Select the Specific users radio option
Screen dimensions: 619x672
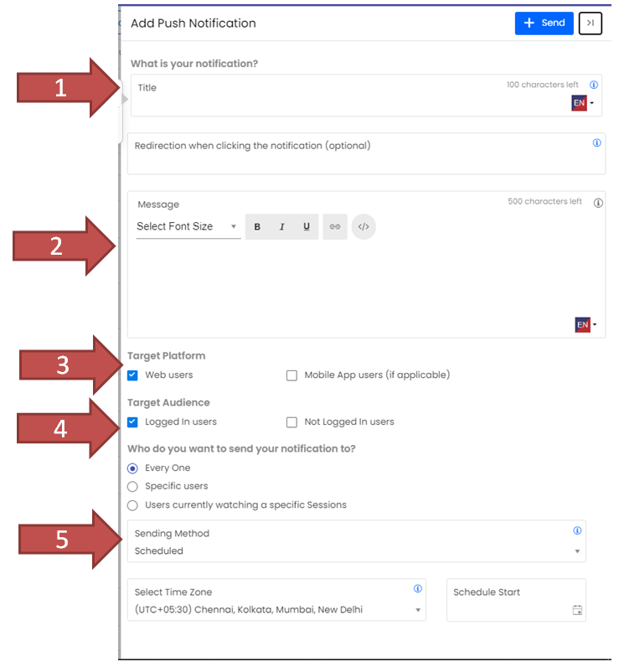click(x=132, y=487)
